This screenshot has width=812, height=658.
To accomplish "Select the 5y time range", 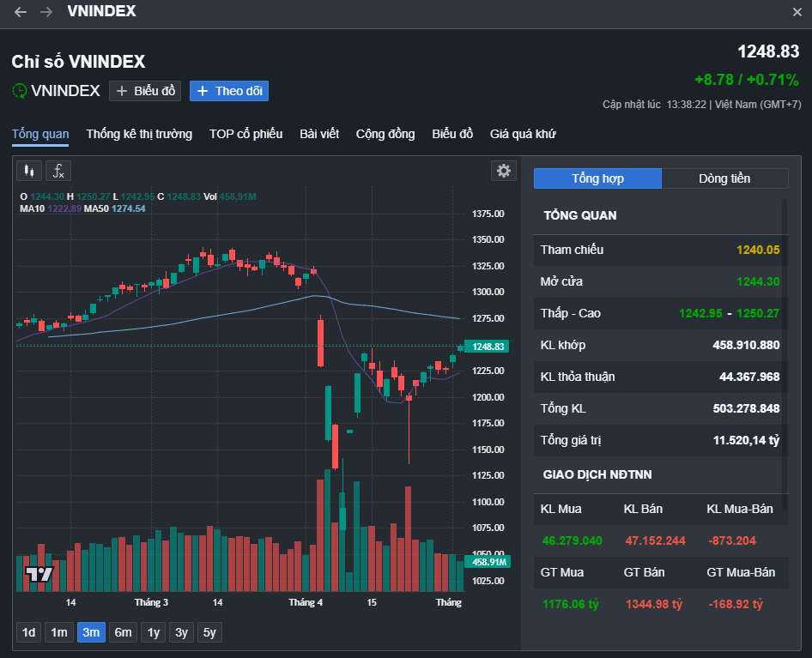I will (209, 632).
